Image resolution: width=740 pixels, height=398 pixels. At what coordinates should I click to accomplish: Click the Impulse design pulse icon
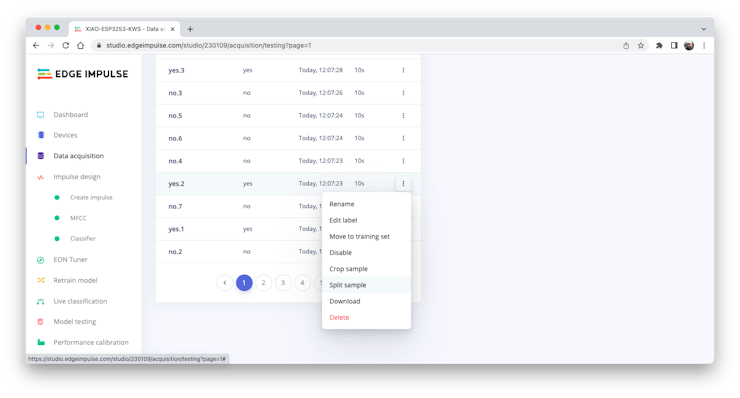[41, 177]
